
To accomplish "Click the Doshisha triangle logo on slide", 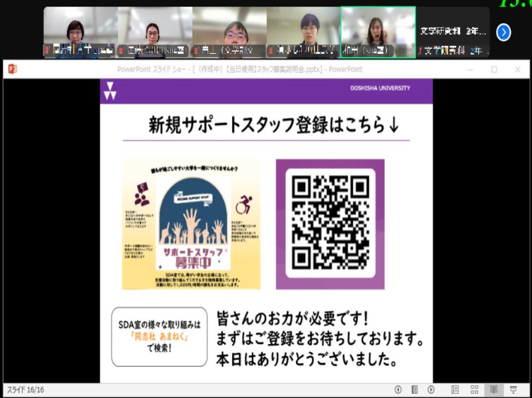I will [x=110, y=91].
